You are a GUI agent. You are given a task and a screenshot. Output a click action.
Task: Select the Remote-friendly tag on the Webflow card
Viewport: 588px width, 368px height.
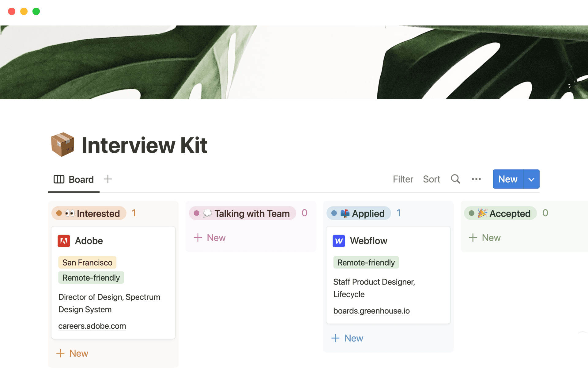(x=366, y=262)
